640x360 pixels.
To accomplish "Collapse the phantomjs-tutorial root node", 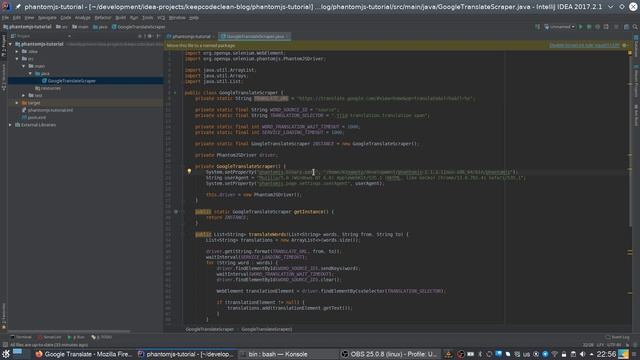I will click(10, 44).
